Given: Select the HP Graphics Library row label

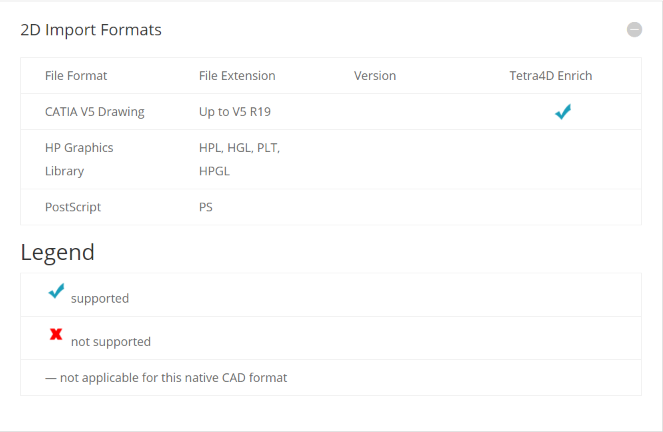Looking at the screenshot, I should [79, 159].
